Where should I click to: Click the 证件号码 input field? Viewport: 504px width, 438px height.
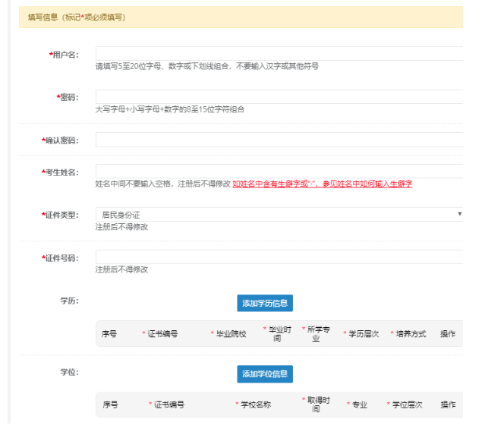(279, 257)
